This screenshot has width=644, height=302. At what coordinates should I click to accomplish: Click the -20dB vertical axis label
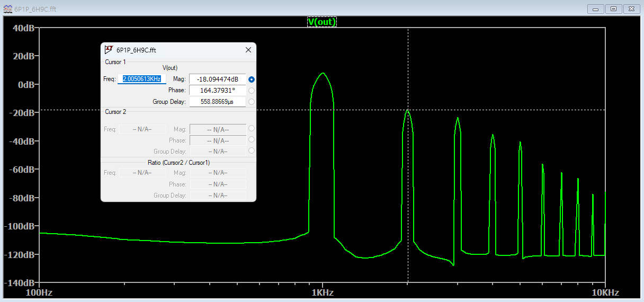[x=22, y=113]
